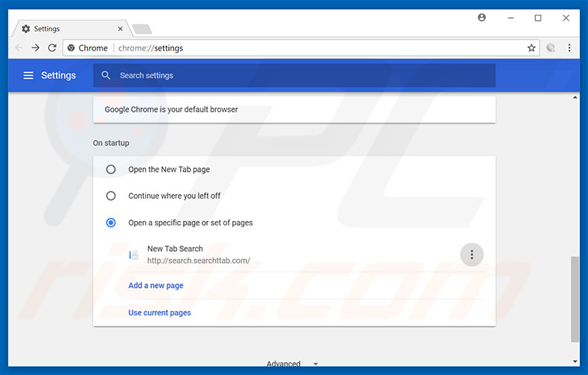Select Open the New Tab page option
588x375 pixels.
tap(111, 169)
